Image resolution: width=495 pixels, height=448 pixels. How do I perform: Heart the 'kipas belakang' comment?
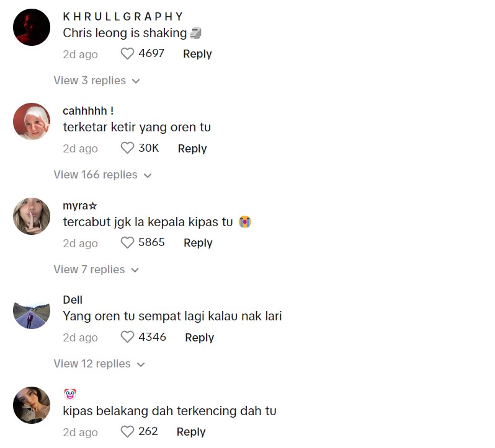point(127,432)
